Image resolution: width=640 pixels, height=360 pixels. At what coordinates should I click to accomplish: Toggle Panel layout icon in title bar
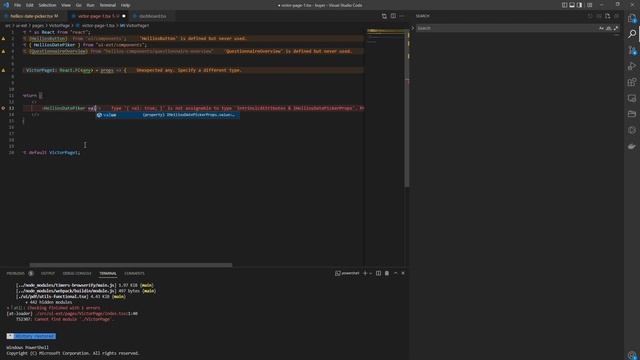point(572,5)
